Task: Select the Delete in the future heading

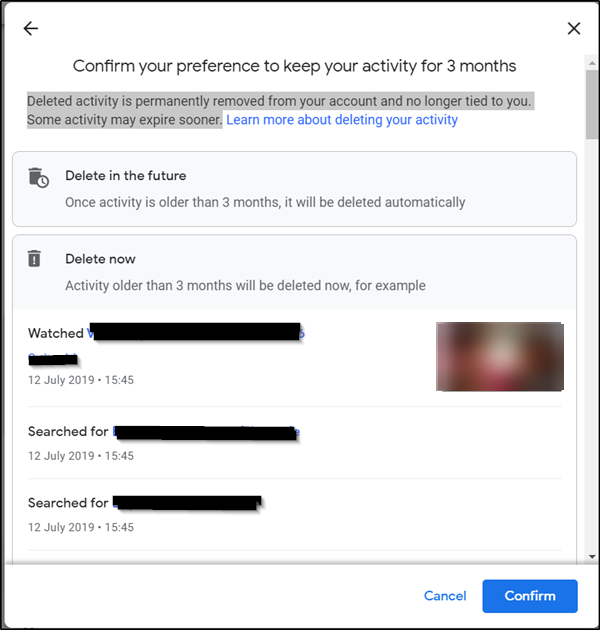Action: [x=126, y=176]
